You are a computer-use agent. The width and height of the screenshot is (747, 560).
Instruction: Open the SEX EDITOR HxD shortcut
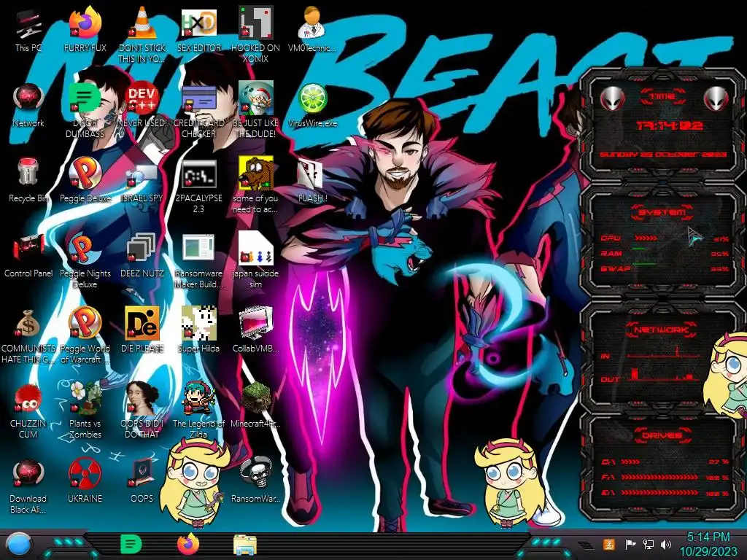tap(198, 23)
